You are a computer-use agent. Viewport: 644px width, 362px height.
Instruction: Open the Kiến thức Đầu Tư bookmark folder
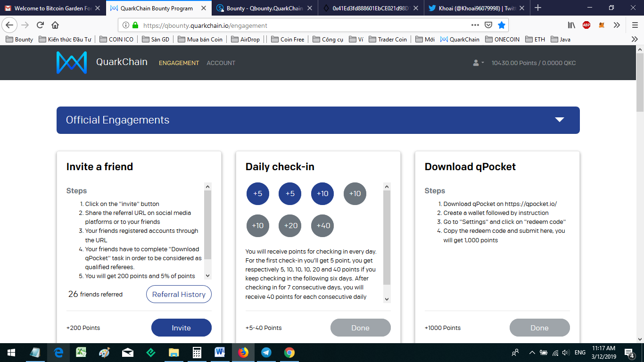(65, 40)
